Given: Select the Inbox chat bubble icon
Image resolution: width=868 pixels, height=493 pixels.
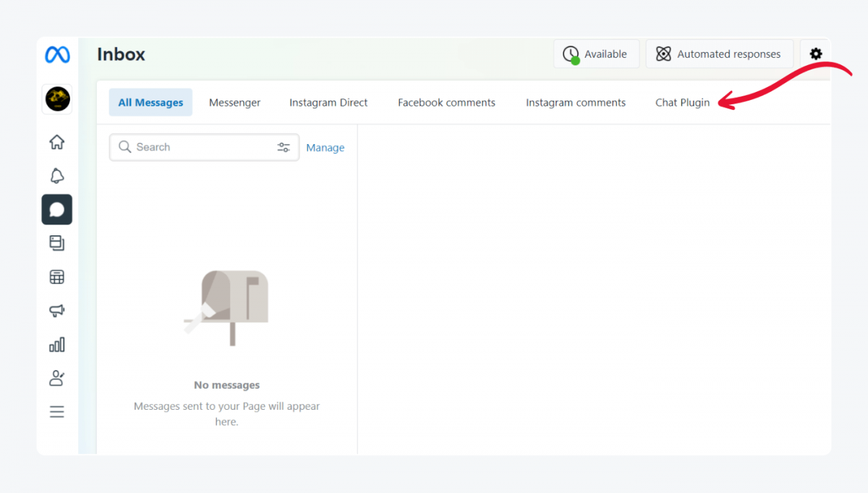Looking at the screenshot, I should click(x=57, y=210).
